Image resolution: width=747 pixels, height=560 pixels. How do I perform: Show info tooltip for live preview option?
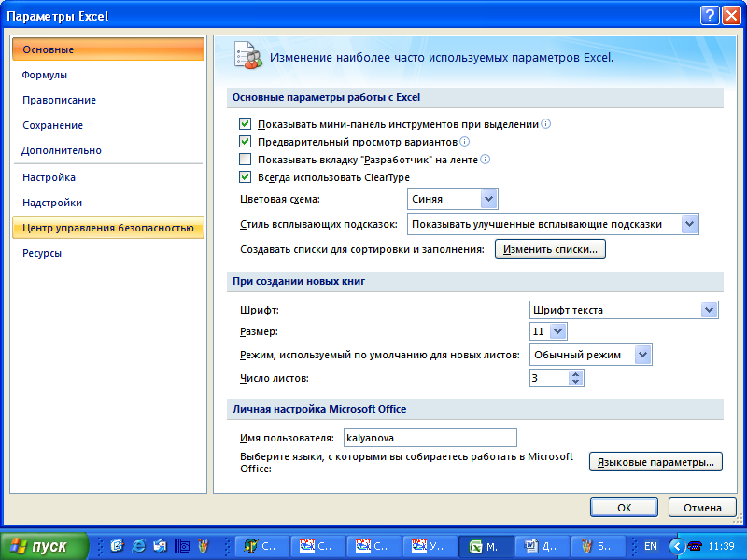464,142
